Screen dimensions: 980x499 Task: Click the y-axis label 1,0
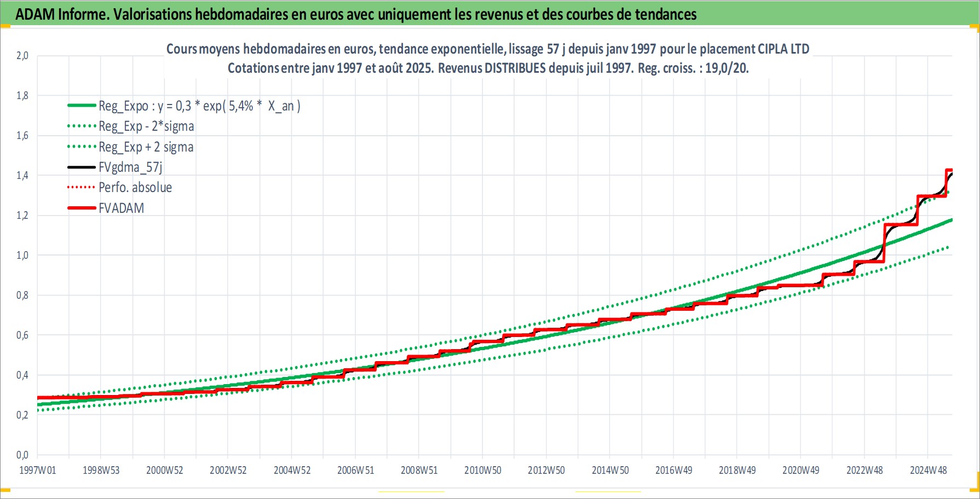[x=22, y=256]
